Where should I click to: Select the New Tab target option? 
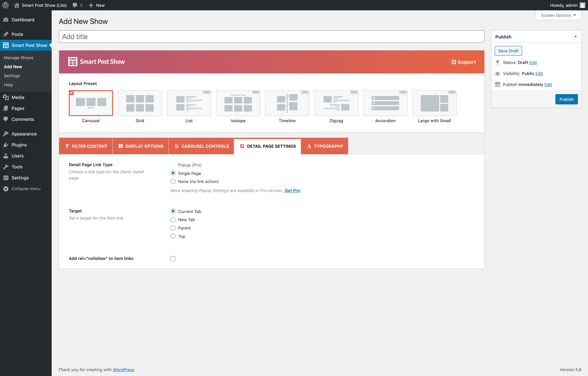pos(173,220)
